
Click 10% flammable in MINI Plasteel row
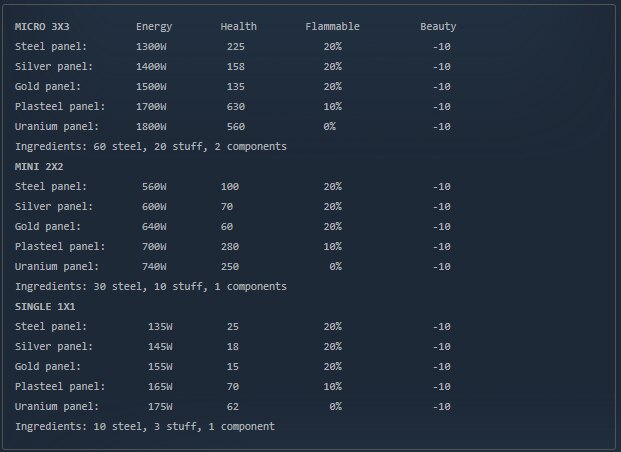(x=333, y=247)
